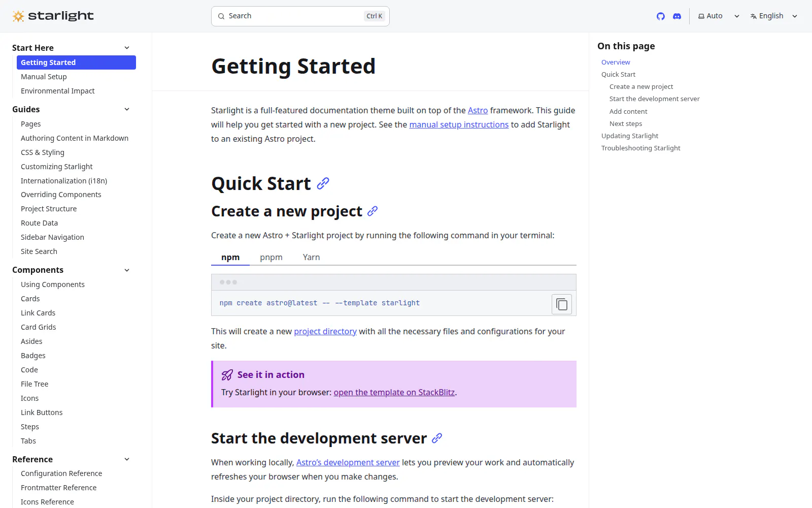Screen dimensions: 812x508
Task: Click the Starlight logo in the header
Action: tap(53, 16)
